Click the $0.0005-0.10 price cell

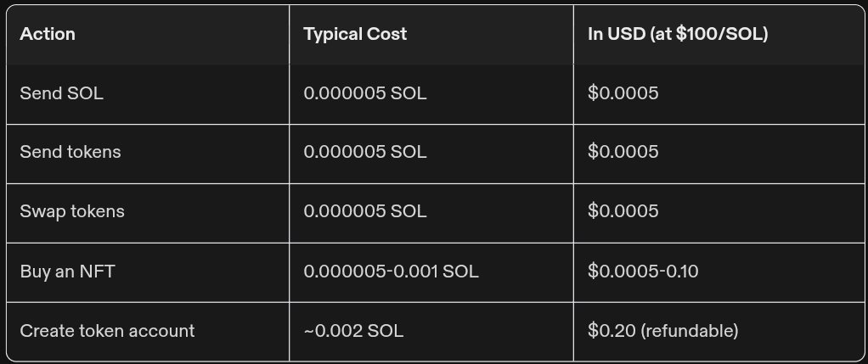click(x=643, y=272)
